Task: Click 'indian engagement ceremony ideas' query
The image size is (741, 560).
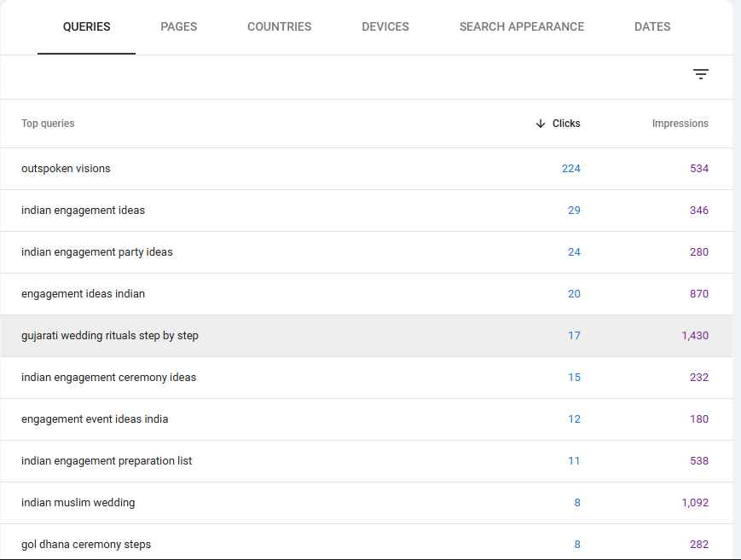Action: coord(108,378)
